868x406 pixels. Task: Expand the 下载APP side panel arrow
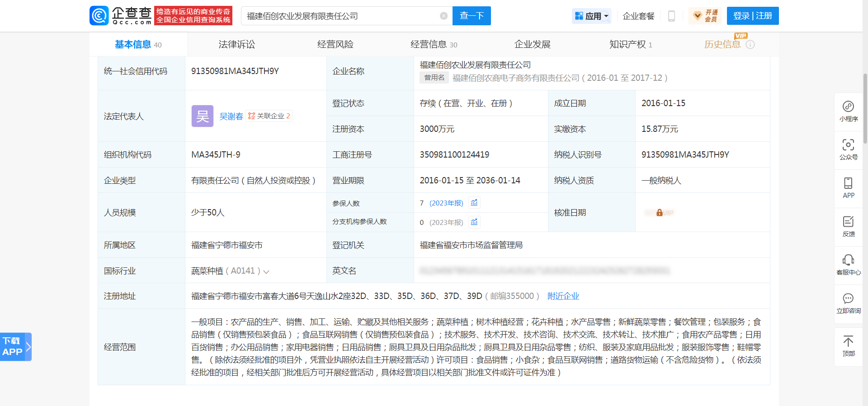[28, 347]
